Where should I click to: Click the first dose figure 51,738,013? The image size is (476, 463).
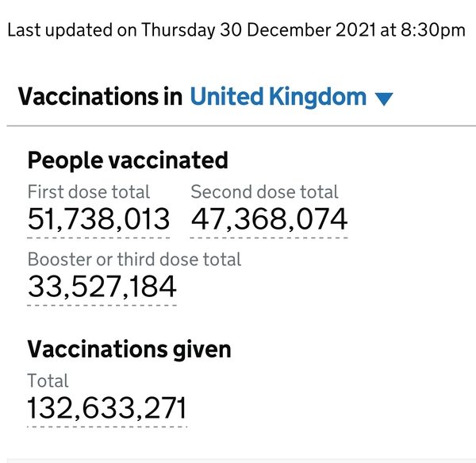98,219
